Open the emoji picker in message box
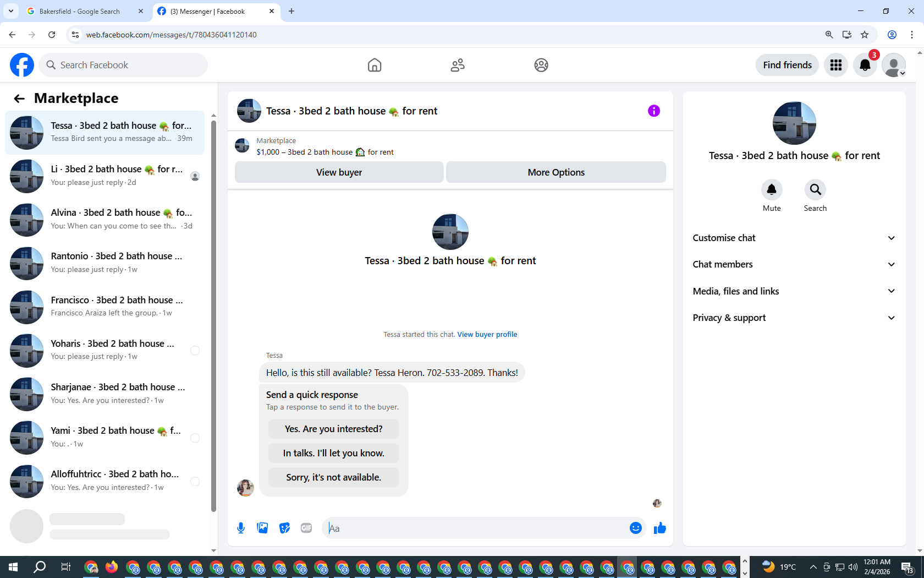 click(636, 528)
